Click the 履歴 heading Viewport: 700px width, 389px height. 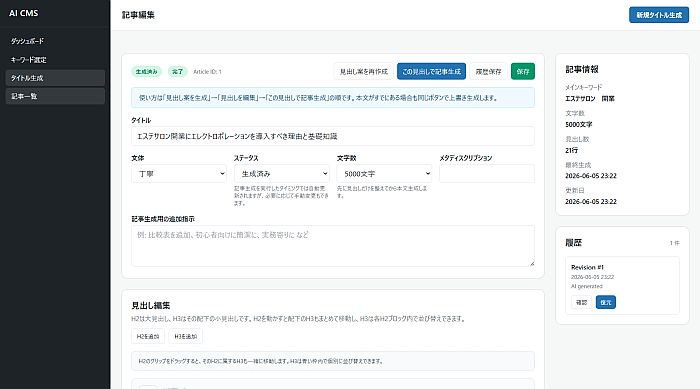tap(574, 243)
